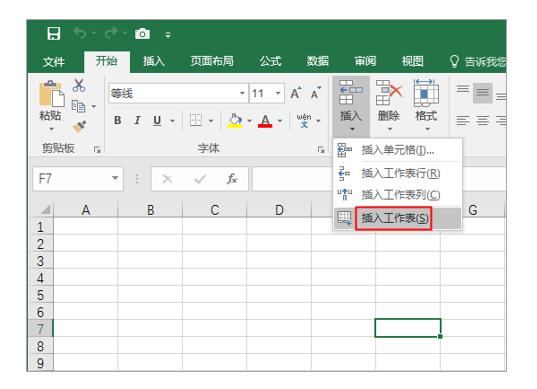Select 插入工作表行(R) menu entry
This screenshot has width=537, height=389.
pos(397,173)
